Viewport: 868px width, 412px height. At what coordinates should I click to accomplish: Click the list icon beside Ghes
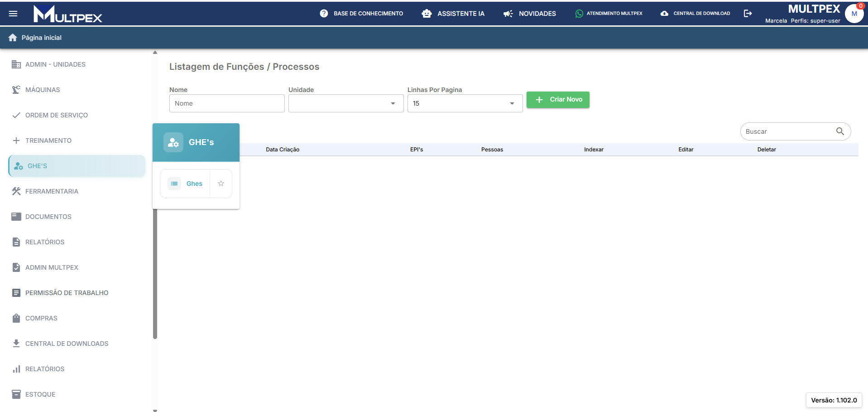174,184
